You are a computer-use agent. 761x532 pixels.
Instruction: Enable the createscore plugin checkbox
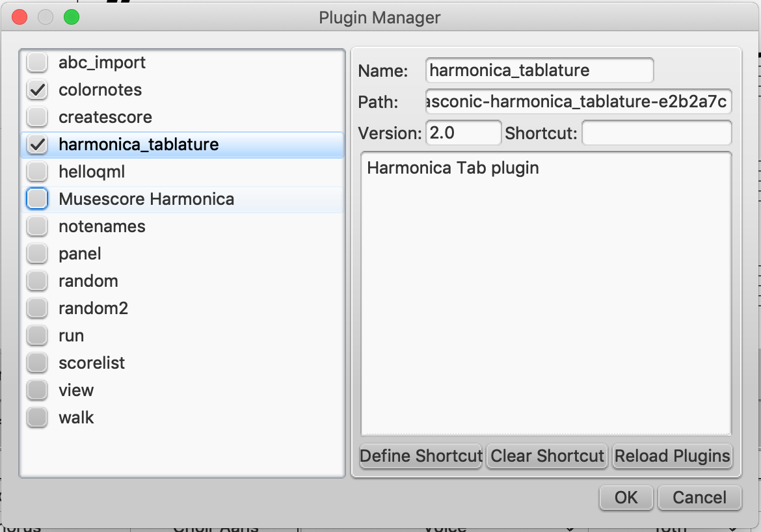[37, 117]
